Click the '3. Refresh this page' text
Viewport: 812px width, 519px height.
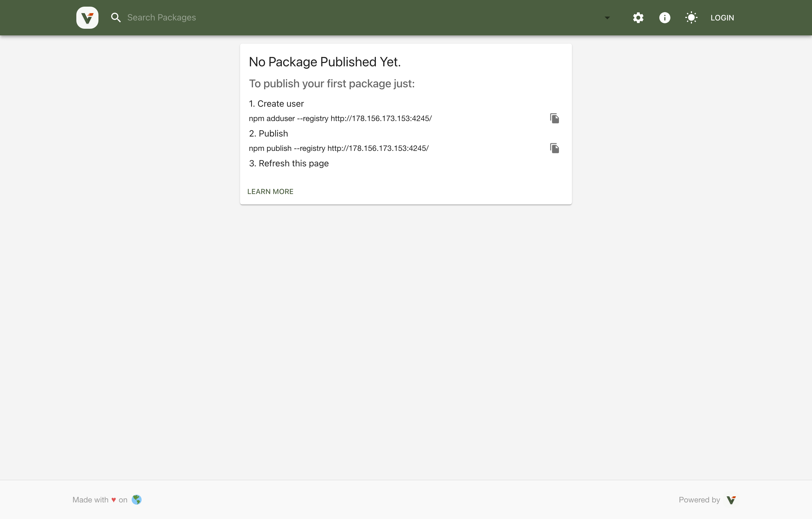[x=289, y=163]
